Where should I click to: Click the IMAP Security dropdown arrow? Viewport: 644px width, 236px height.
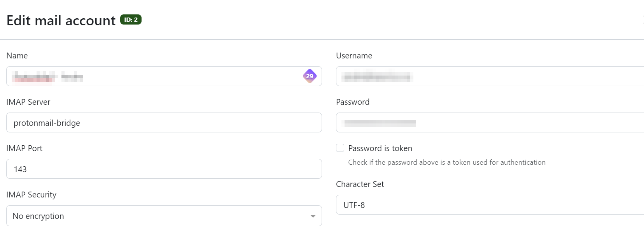point(313,216)
